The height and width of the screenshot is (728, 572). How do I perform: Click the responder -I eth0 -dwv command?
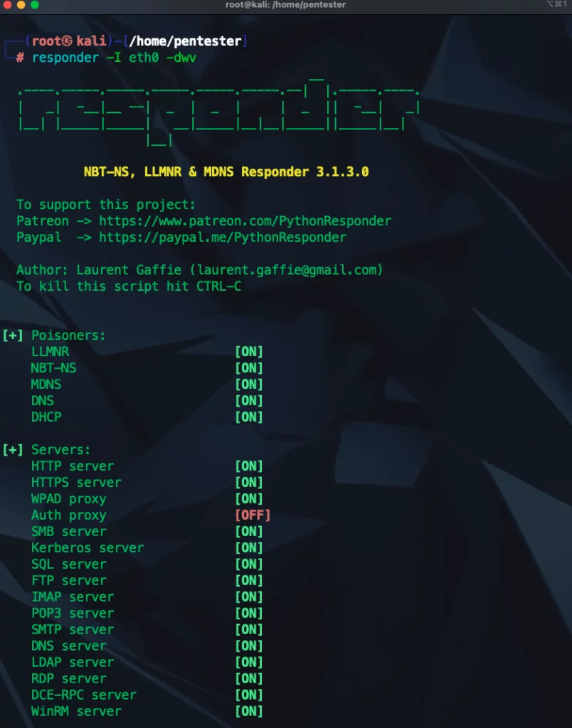pyautogui.click(x=115, y=58)
